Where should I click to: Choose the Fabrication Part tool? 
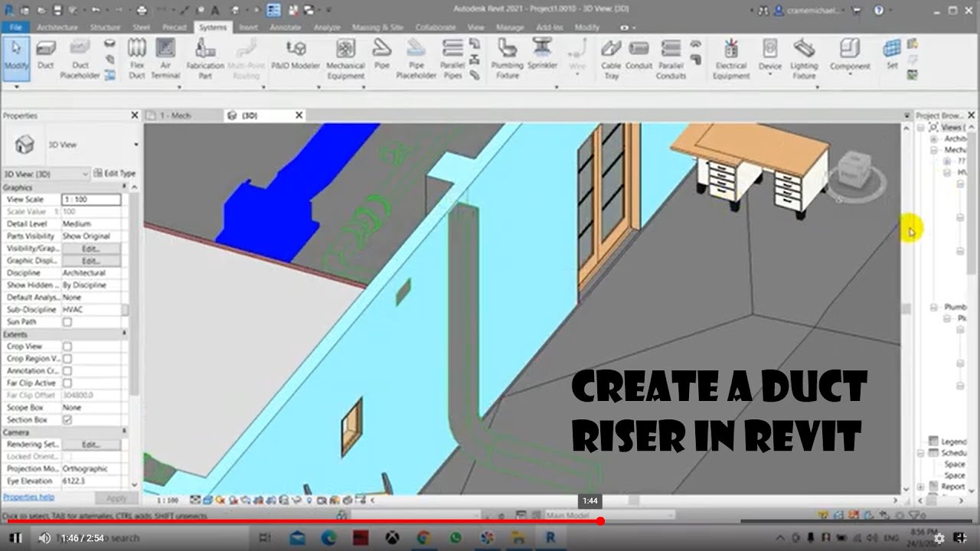coord(205,60)
